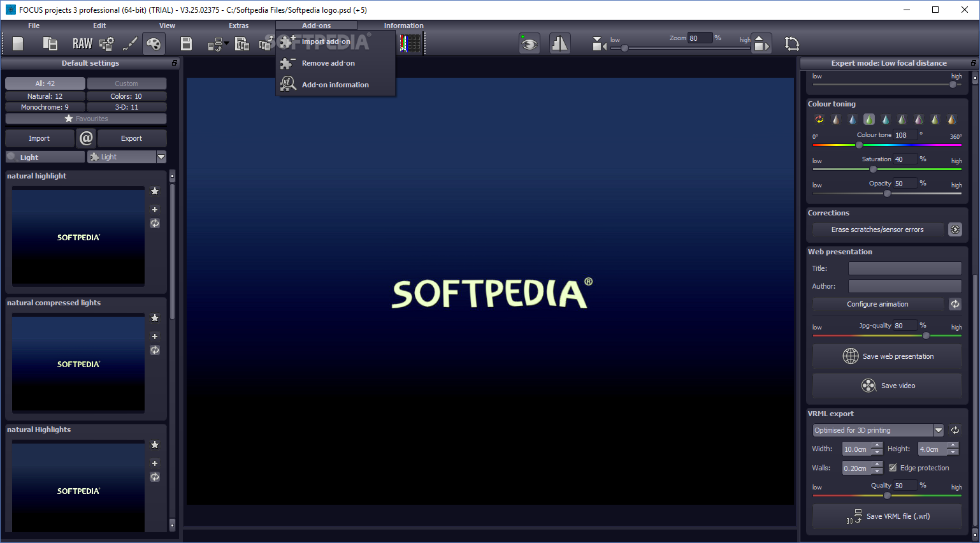The width and height of the screenshot is (980, 543).
Task: Click reload icon on natural compressed lights preset
Action: click(x=155, y=350)
